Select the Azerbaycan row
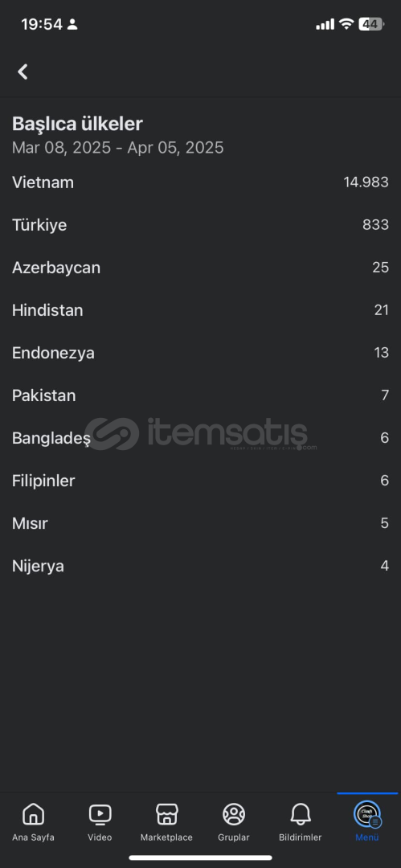 201,268
